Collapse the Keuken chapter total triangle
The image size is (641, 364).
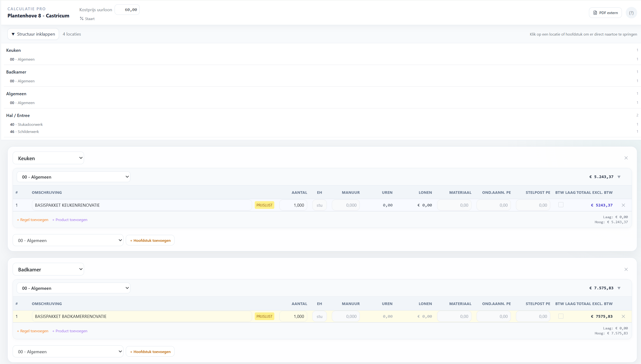619,177
